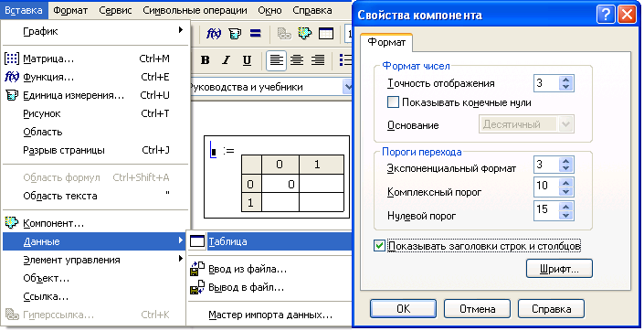Toggle Bold text formatting
The height and width of the screenshot is (331, 644).
pos(206,60)
